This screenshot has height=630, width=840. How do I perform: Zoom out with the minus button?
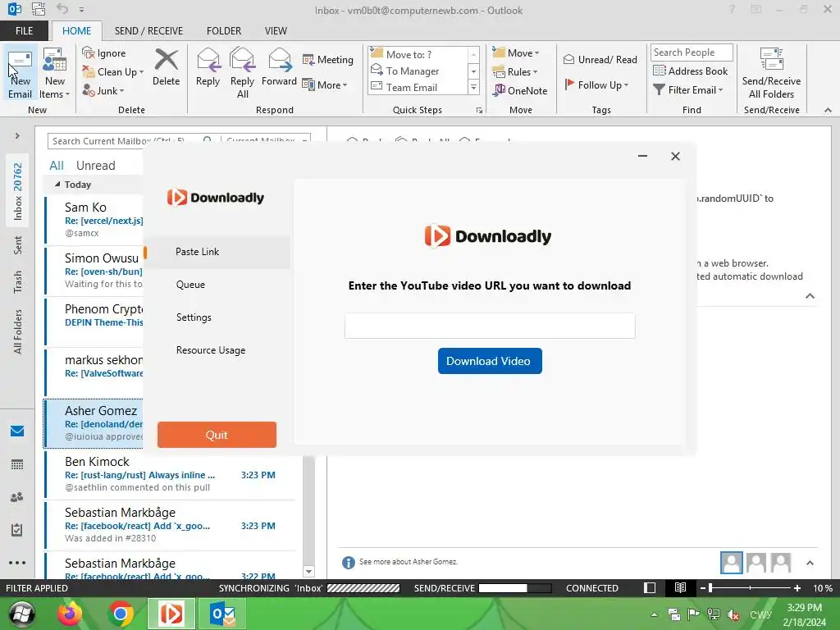(702, 588)
